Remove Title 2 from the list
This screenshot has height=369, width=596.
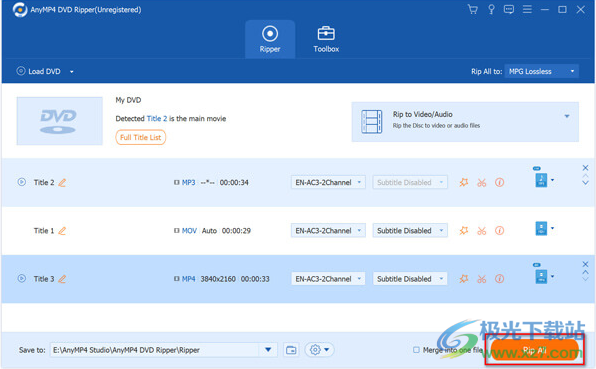pos(585,168)
